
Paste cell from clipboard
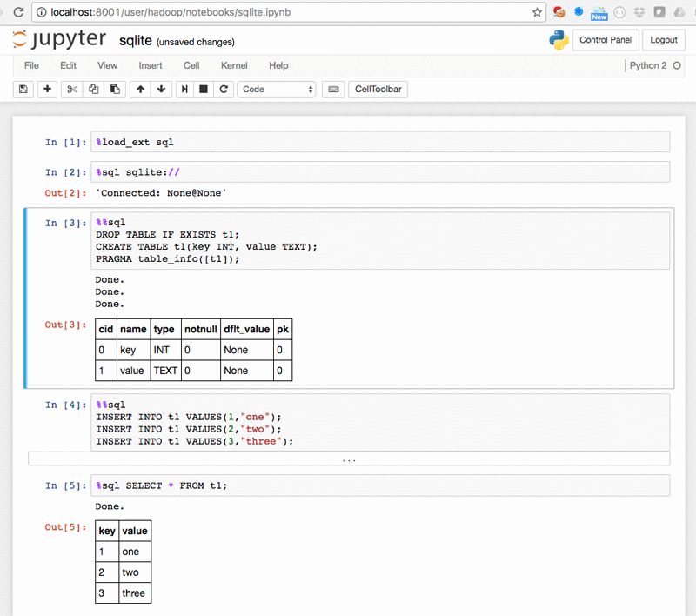click(114, 89)
